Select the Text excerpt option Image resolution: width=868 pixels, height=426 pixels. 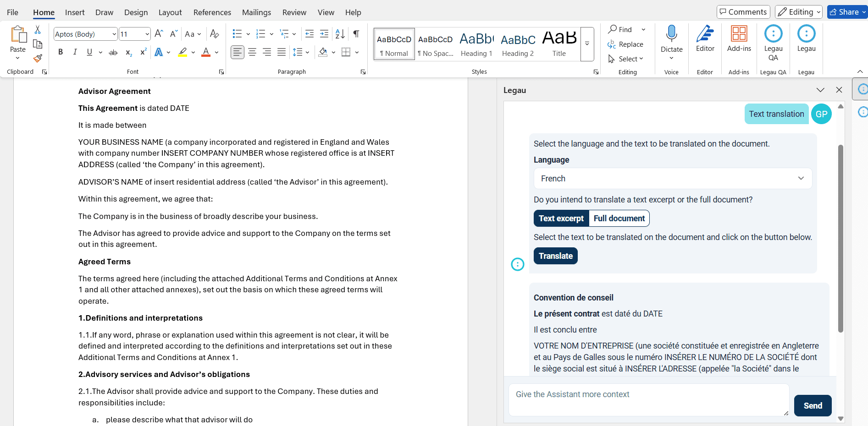561,218
